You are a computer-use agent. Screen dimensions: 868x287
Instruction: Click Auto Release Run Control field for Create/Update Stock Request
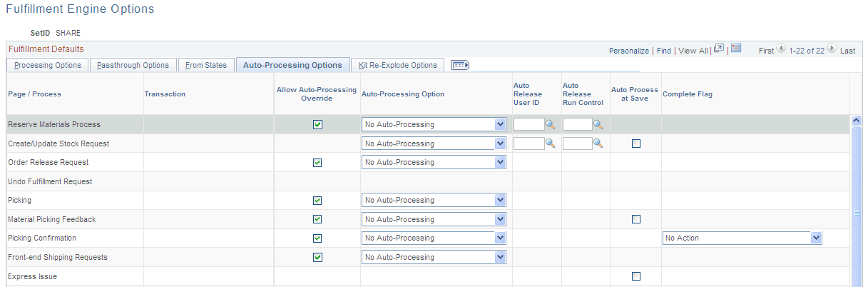coord(578,143)
